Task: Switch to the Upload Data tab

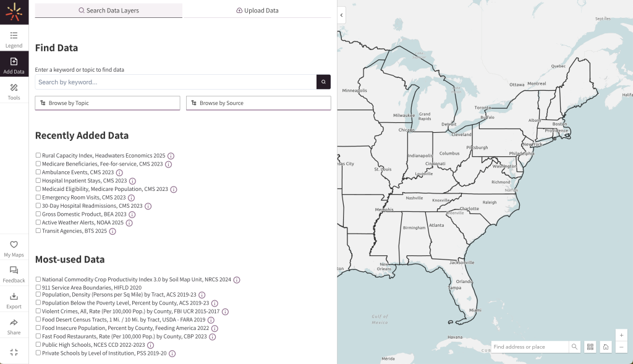Action: pyautogui.click(x=257, y=11)
